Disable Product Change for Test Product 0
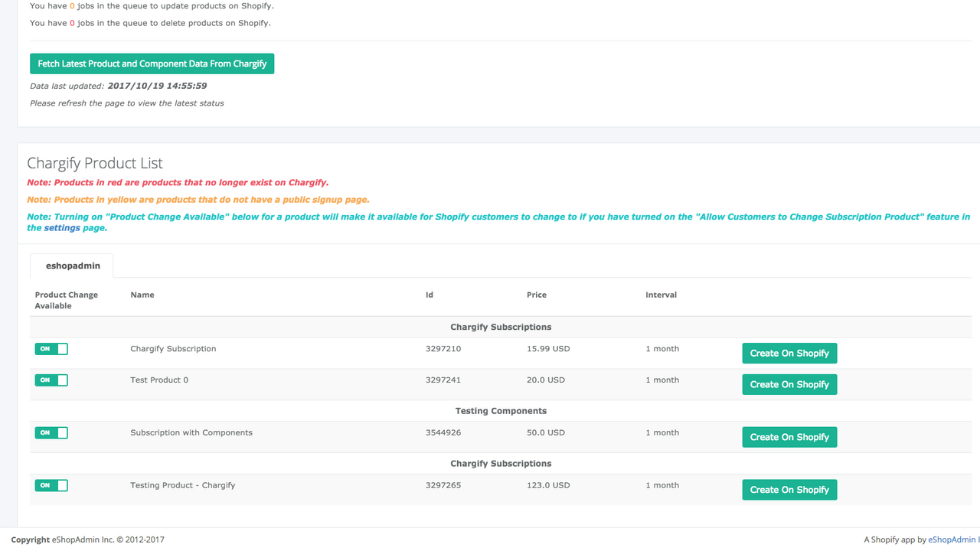Screen dimensions: 980x551 [51, 380]
